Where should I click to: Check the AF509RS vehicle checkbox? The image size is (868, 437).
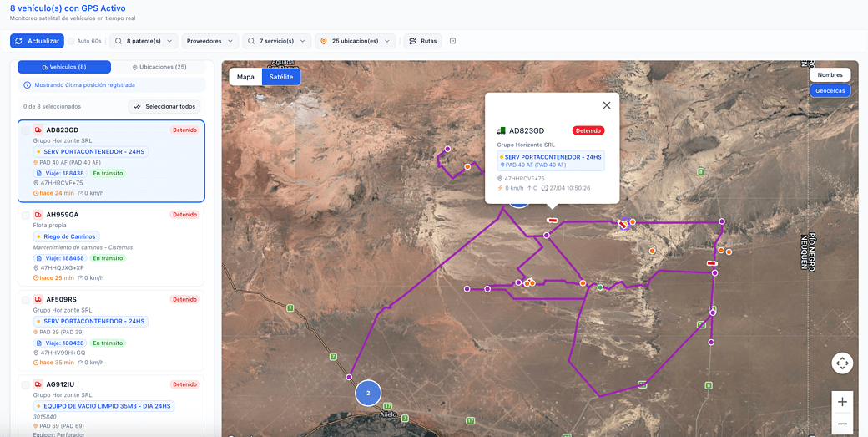point(26,300)
